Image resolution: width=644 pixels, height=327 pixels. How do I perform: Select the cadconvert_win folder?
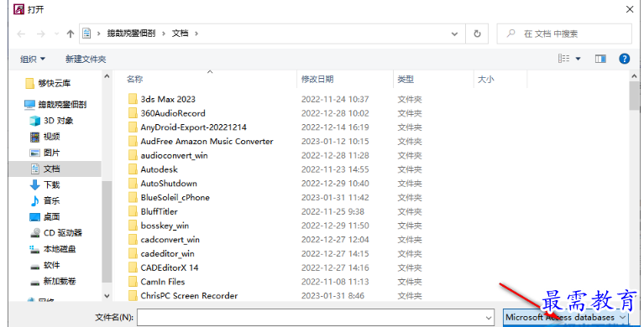[170, 240]
